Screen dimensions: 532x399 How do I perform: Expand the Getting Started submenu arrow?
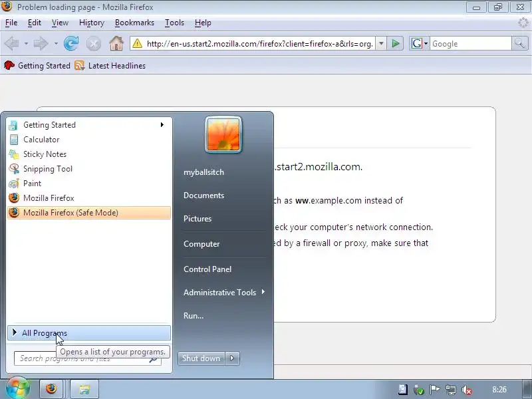click(162, 125)
